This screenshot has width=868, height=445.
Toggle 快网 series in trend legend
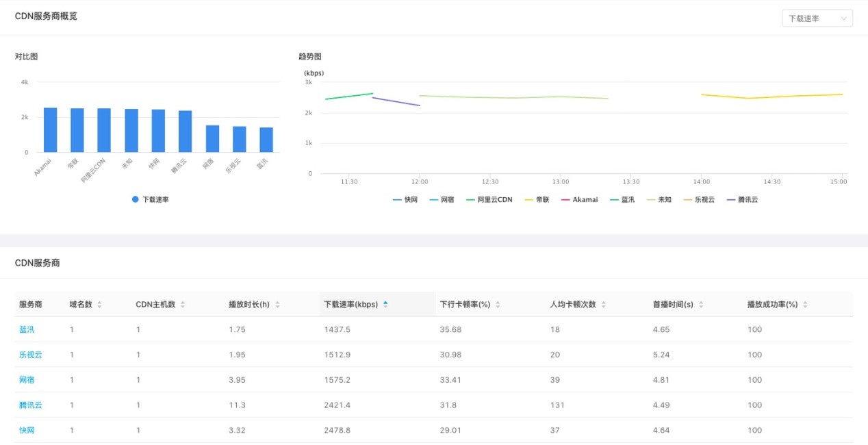tap(405, 200)
